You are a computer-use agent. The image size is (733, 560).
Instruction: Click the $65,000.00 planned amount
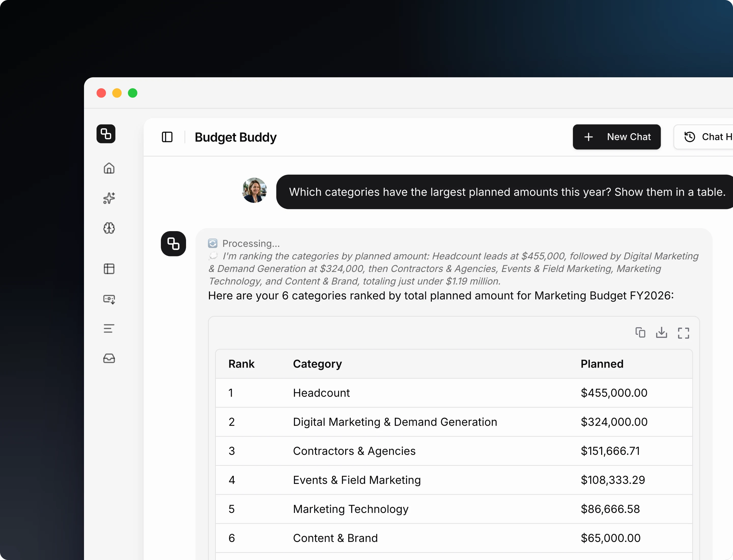[611, 538]
